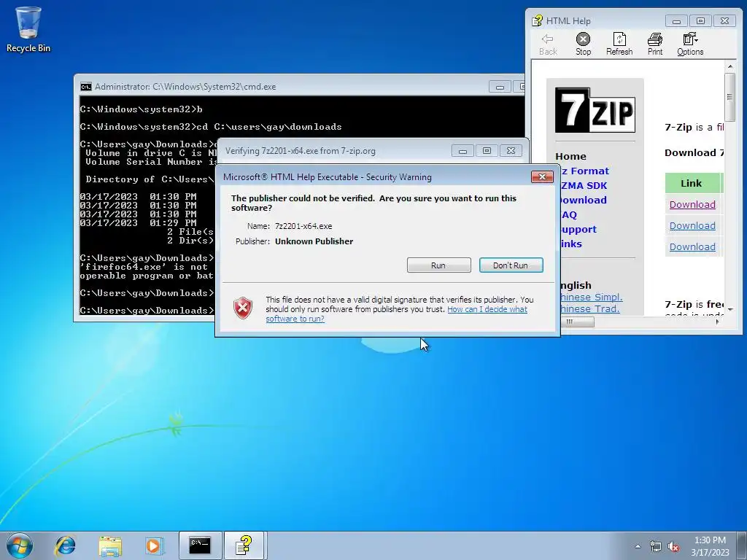Minimize the cmd.exe window
Screen dimensions: 747x560
[x=500, y=87]
